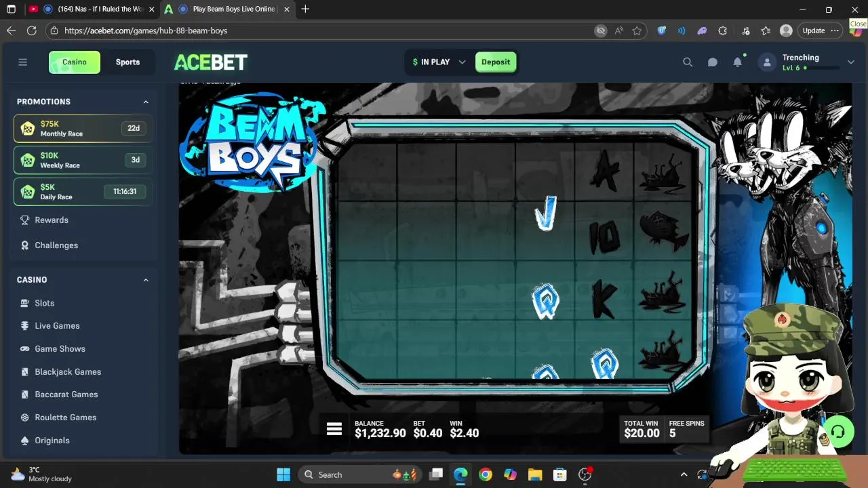The image size is (868, 488).
Task: Click the Challenges medal icon
Action: (x=25, y=245)
